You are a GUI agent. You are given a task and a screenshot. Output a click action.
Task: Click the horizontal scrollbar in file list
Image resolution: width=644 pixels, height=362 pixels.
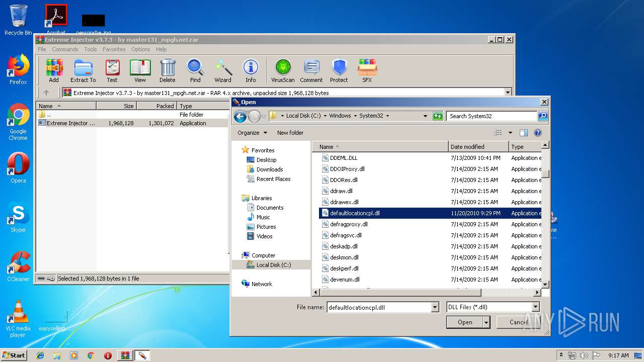point(401,292)
